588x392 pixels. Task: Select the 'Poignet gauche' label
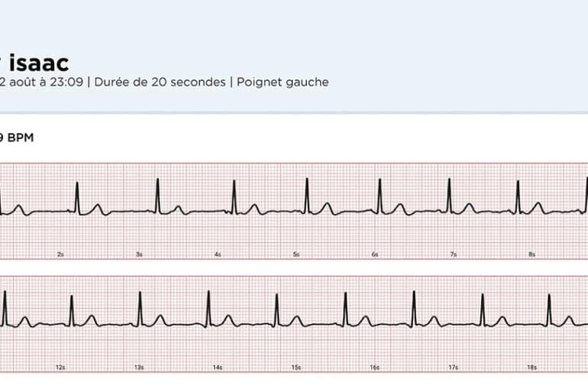(283, 83)
